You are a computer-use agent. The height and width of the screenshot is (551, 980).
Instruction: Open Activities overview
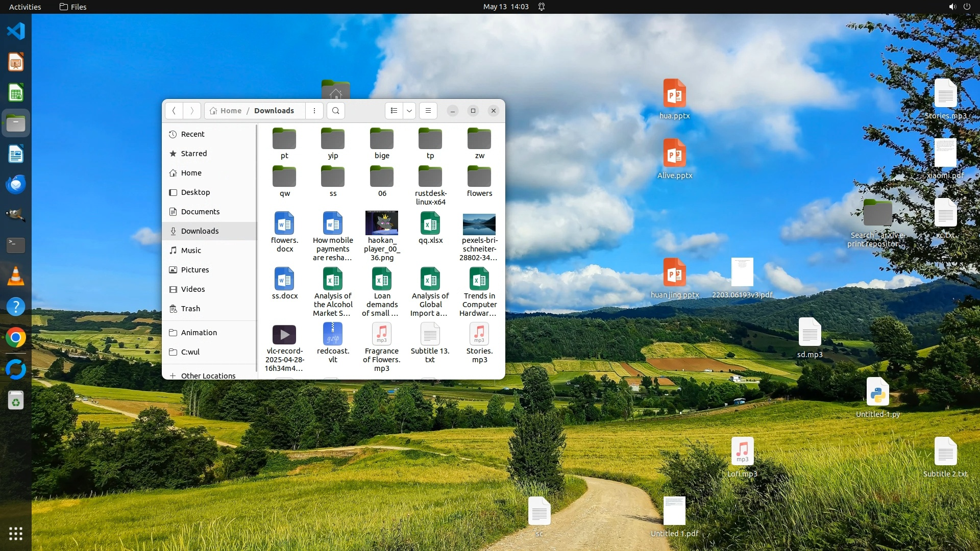tap(25, 7)
